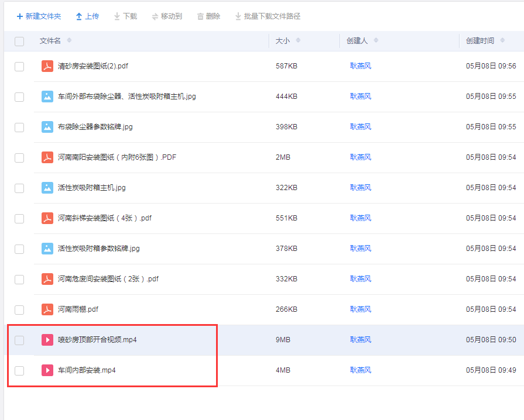524x420 pixels.
Task: Click the image icon of 活性炭吸附箱参数铭牌.jpg
Action: (47, 249)
